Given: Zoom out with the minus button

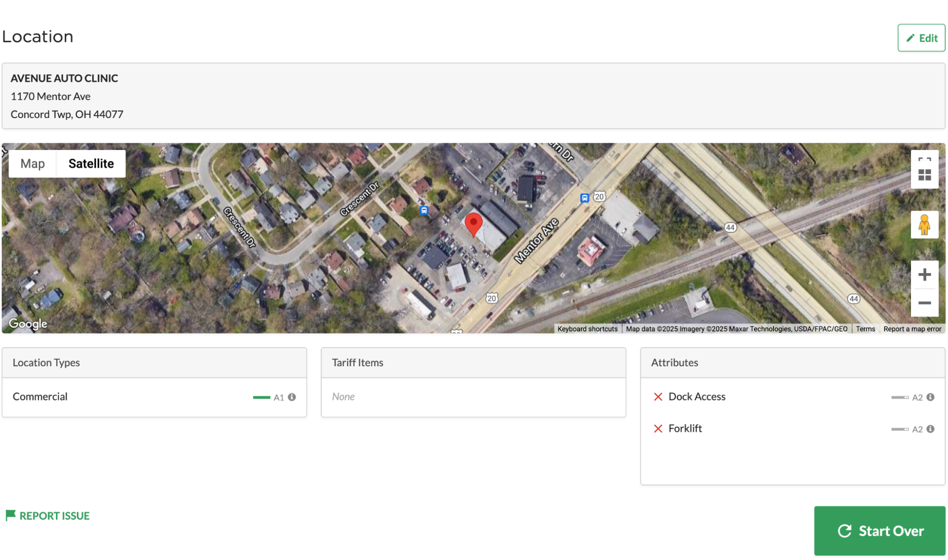Looking at the screenshot, I should tap(924, 303).
